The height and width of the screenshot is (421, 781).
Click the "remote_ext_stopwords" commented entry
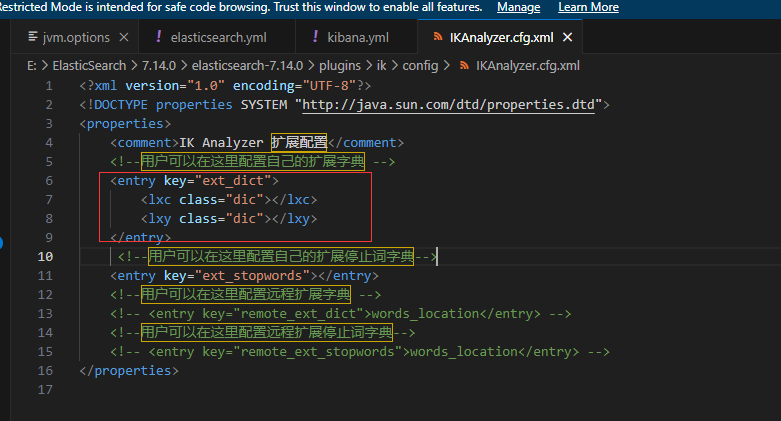click(360, 352)
